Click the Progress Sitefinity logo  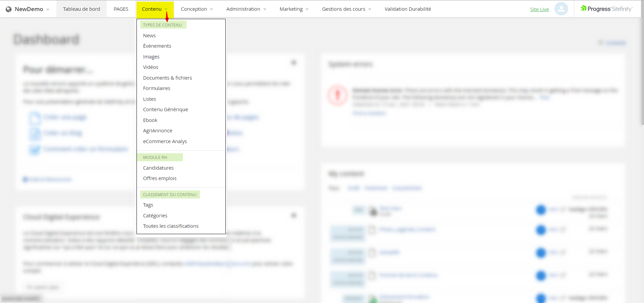click(606, 9)
